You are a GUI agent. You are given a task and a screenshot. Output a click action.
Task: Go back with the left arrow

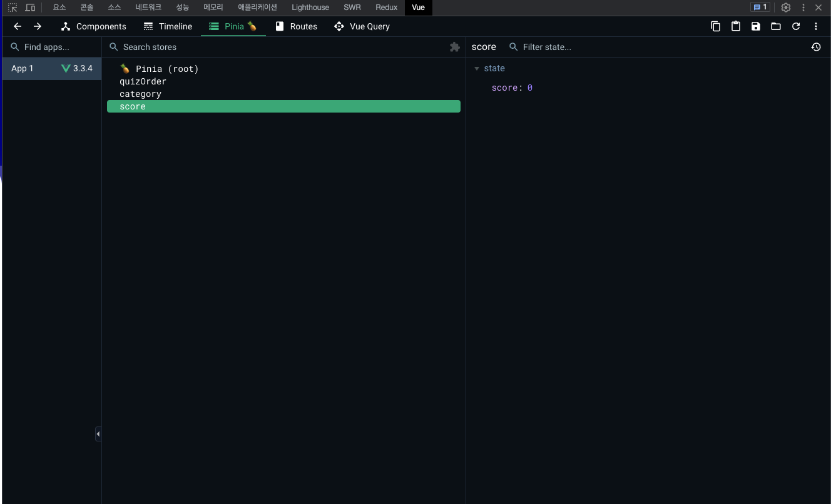click(x=18, y=26)
